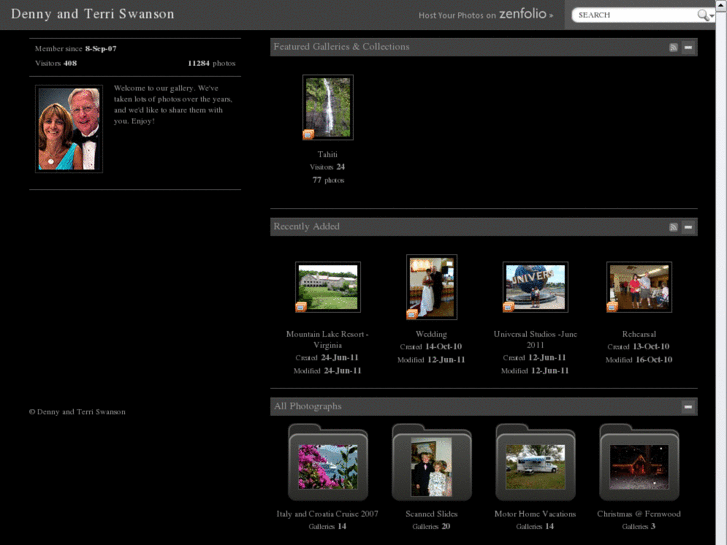Click the Universal Studios thumbnail
727x545 pixels.
[535, 287]
